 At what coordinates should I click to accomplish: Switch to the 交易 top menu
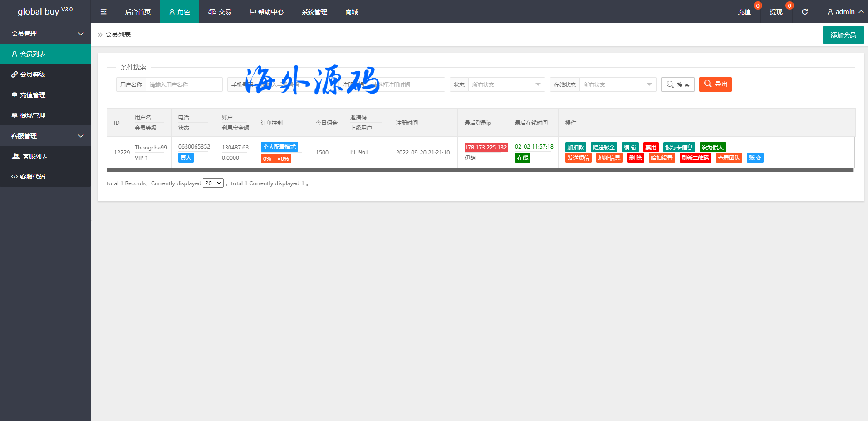(220, 12)
